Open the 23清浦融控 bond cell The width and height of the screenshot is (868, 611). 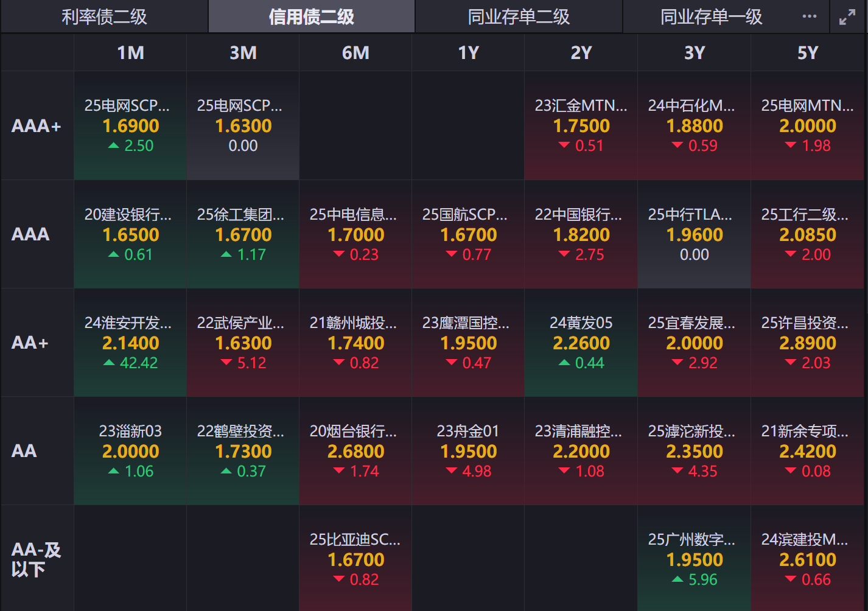pyautogui.click(x=581, y=451)
